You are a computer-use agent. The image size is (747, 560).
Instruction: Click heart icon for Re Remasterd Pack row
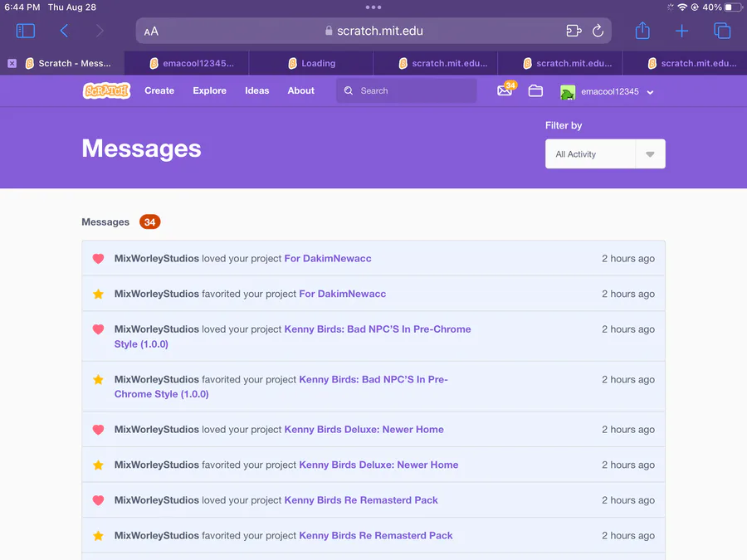coord(98,500)
